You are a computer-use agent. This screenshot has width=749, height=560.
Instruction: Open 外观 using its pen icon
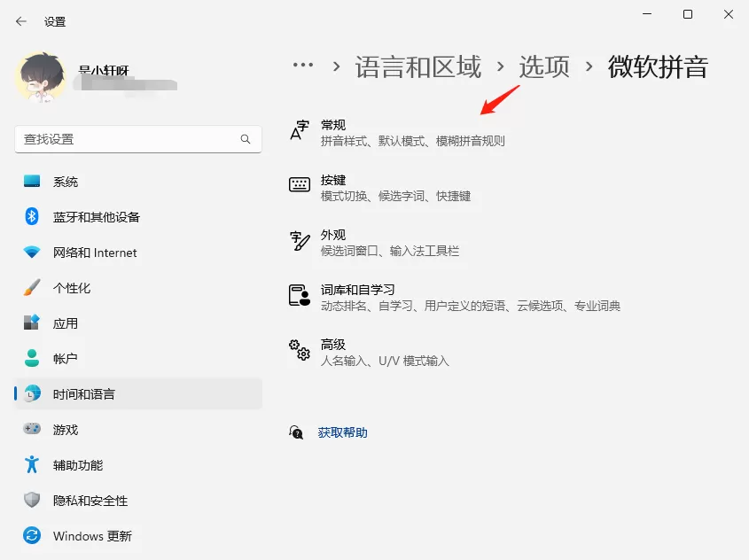[x=300, y=240]
